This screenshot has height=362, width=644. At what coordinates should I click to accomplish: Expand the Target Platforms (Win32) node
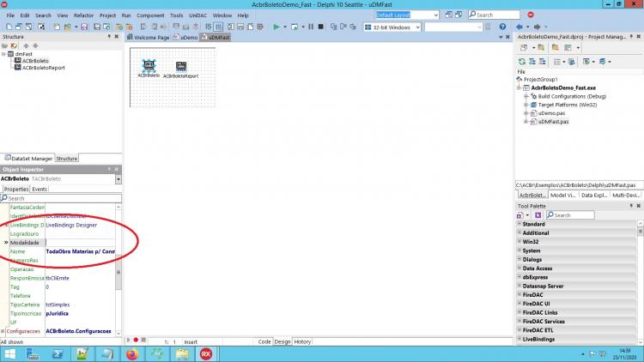pos(526,105)
